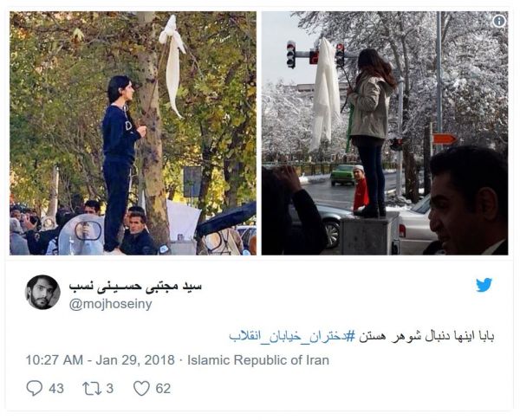Open the image info circle icon
This screenshot has width=520, height=420.
point(499,21)
